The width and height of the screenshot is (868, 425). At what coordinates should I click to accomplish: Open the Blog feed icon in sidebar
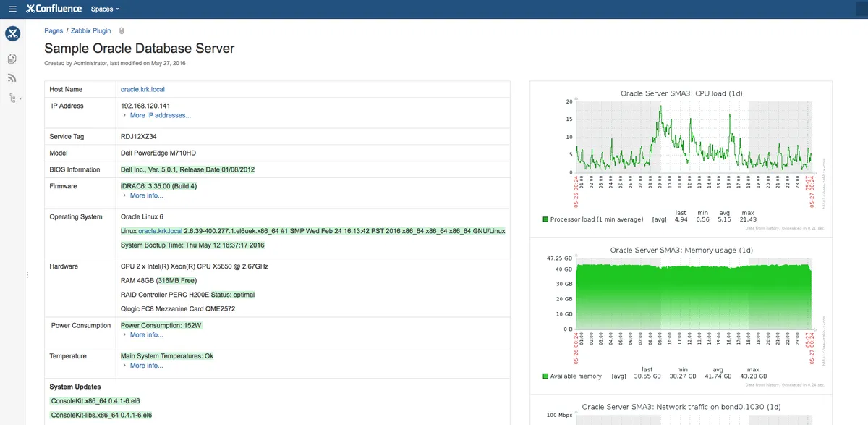click(12, 78)
